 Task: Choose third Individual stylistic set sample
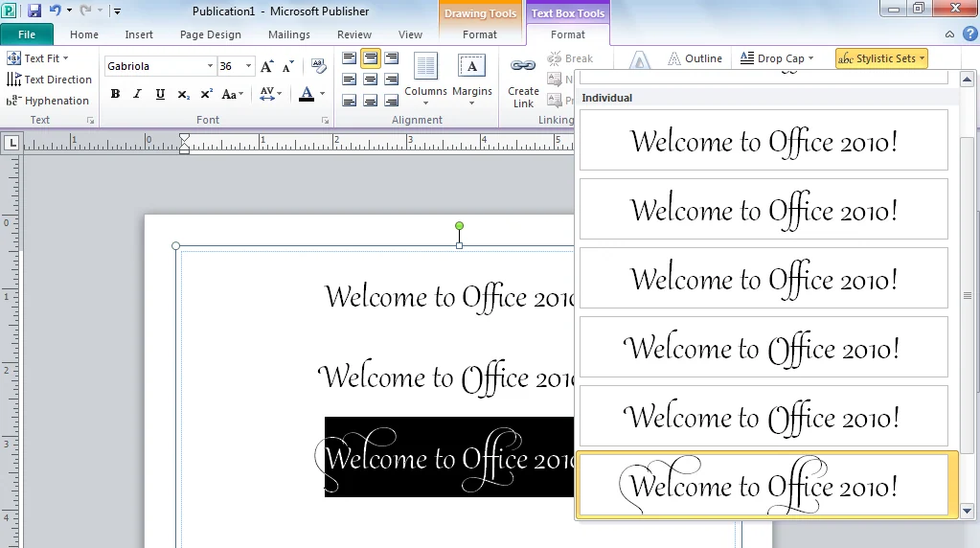763,278
